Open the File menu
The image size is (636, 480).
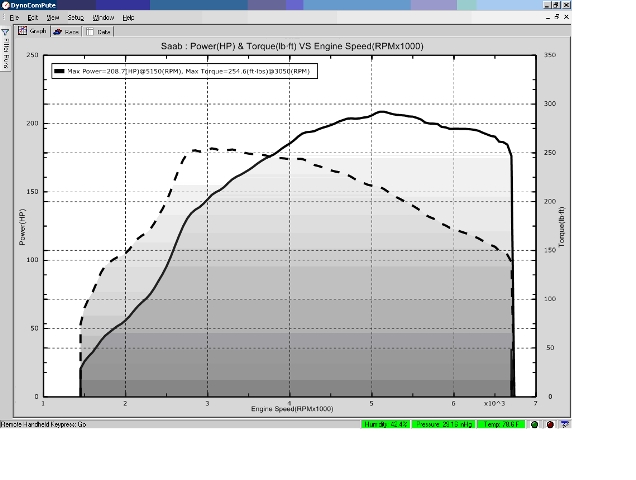tap(14, 18)
